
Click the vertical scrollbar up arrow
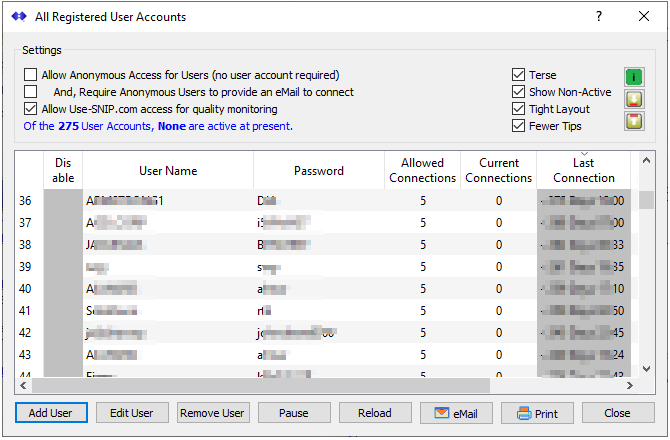(x=646, y=160)
